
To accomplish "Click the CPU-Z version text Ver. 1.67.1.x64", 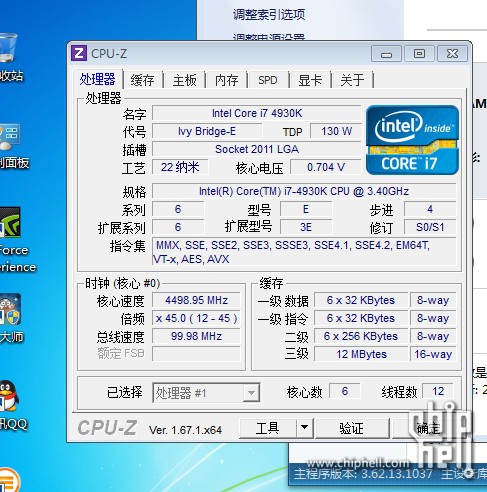I will (x=185, y=430).
